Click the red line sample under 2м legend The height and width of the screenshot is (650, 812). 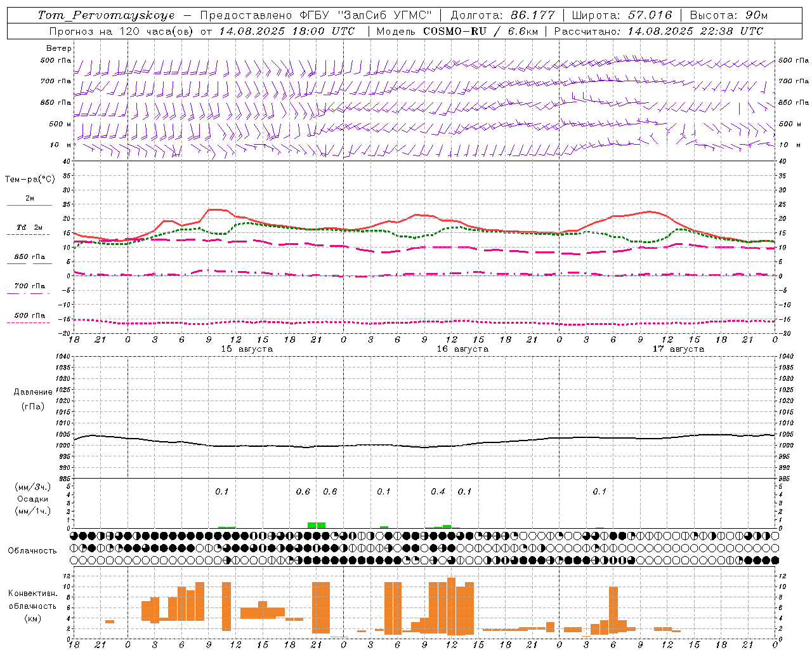(29, 205)
